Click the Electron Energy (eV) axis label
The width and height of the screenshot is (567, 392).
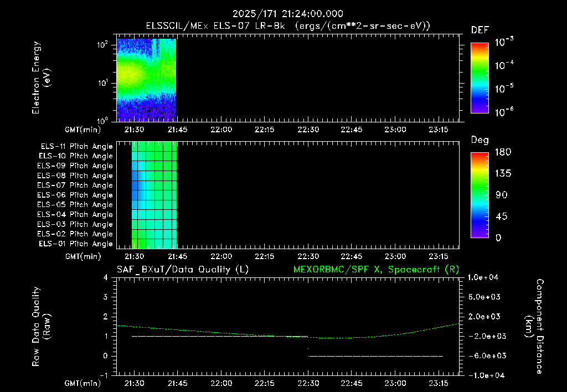(41, 78)
